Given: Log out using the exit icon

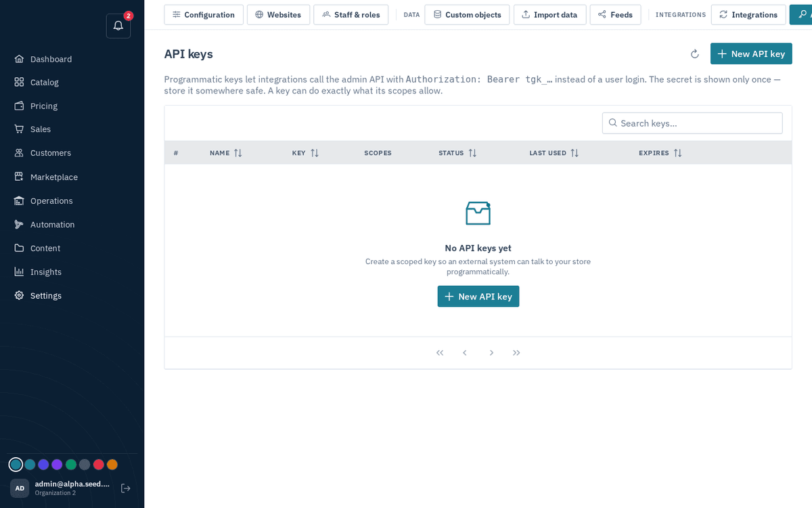Looking at the screenshot, I should pyautogui.click(x=125, y=488).
